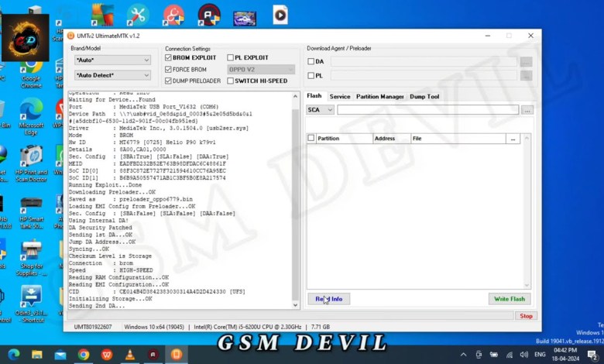
Task: Click the Read Info button
Action: pyautogui.click(x=328, y=299)
